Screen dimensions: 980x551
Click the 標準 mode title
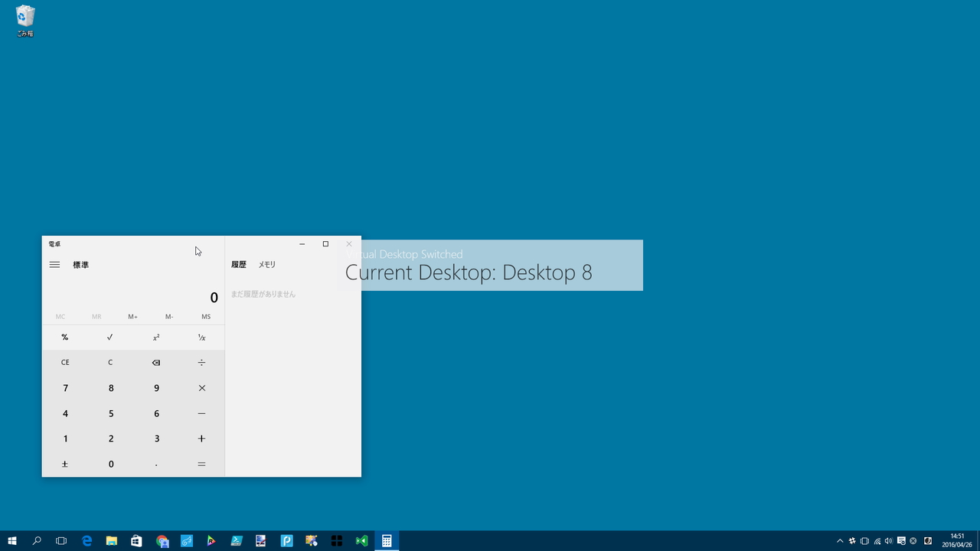click(80, 265)
